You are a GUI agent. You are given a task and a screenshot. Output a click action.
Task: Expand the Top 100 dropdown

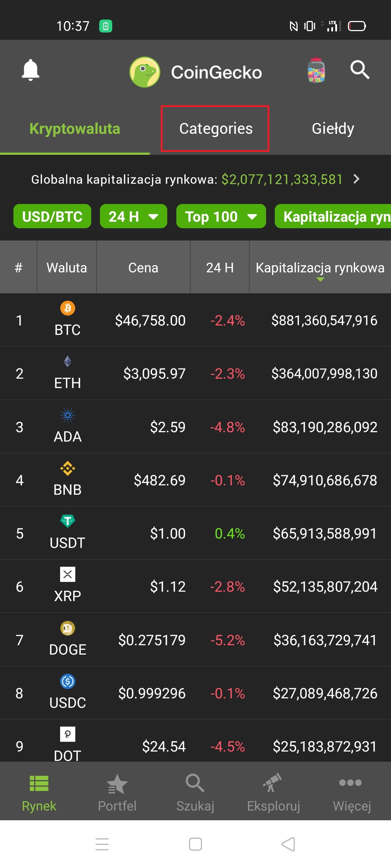click(x=221, y=216)
